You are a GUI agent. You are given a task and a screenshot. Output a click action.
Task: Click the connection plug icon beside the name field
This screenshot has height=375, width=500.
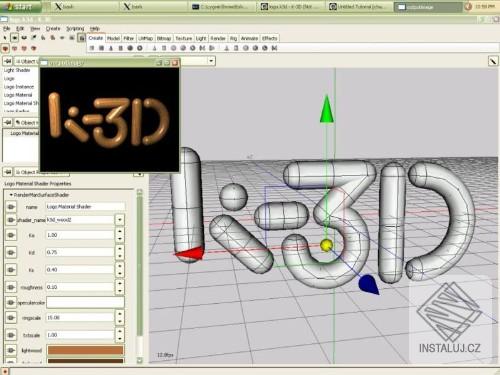(11, 207)
